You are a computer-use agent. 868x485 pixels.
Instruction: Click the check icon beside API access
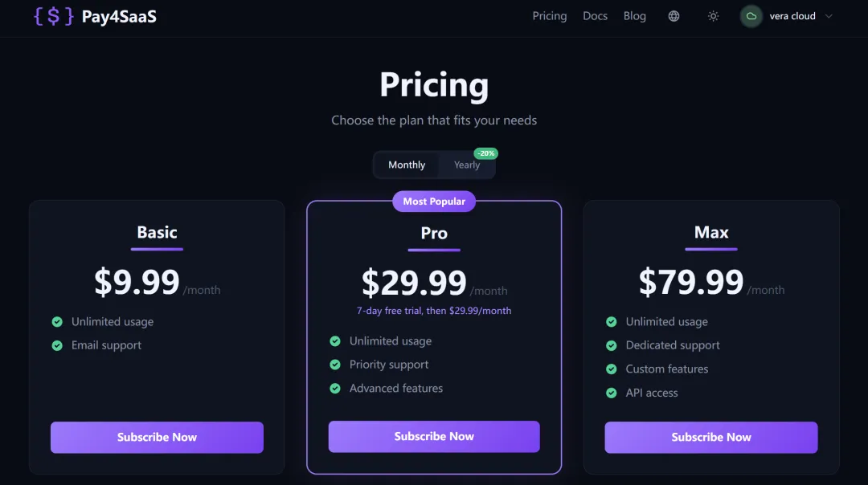tap(611, 393)
